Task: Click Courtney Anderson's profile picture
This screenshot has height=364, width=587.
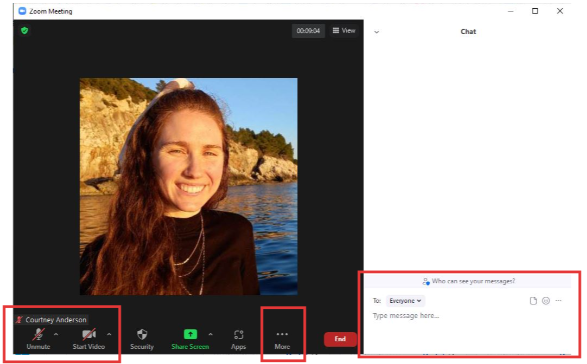Action: point(189,186)
